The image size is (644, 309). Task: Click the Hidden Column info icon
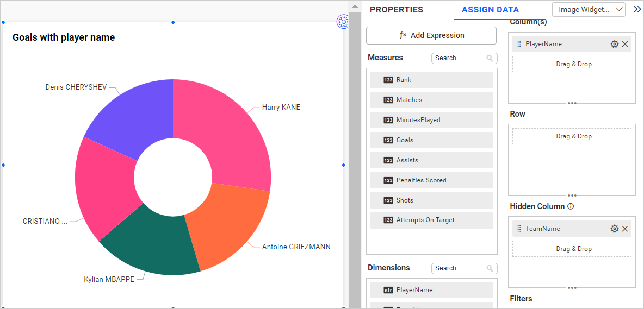tap(571, 206)
